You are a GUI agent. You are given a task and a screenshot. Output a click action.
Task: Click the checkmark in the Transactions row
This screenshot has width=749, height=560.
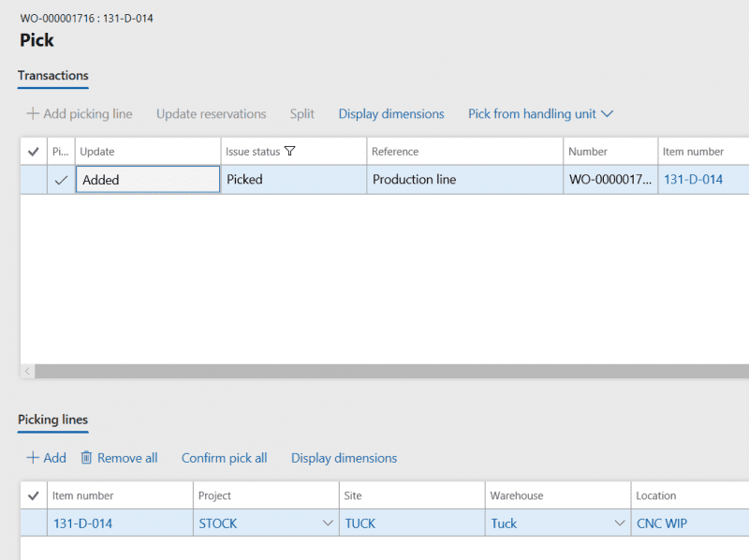(61, 180)
